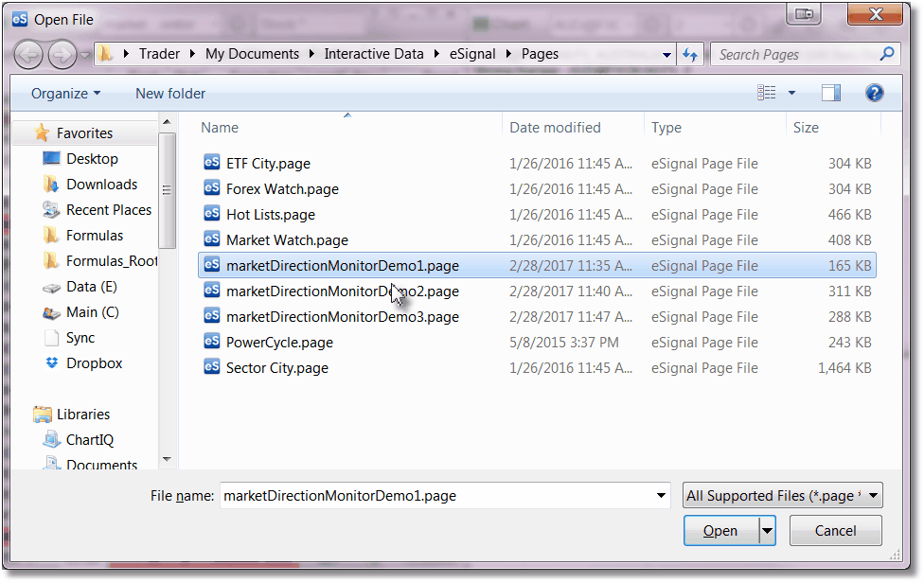Select the Formulas folder in Favorites
The width and height of the screenshot is (924, 583).
click(95, 236)
